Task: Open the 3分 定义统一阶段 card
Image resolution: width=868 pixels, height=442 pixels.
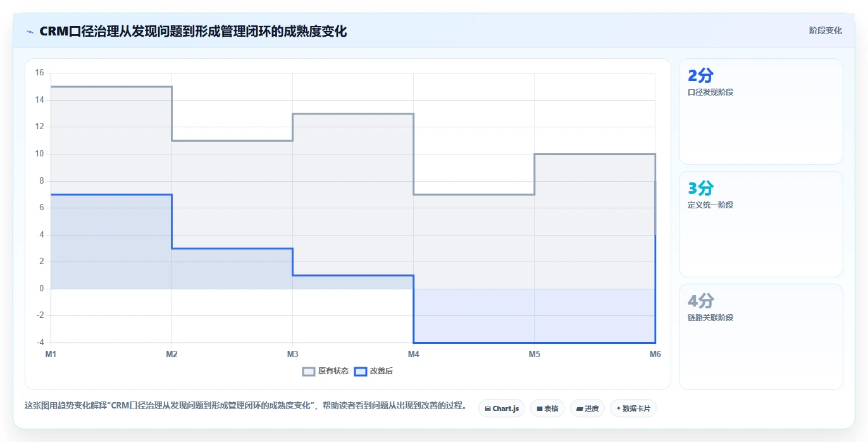Action: [x=761, y=224]
